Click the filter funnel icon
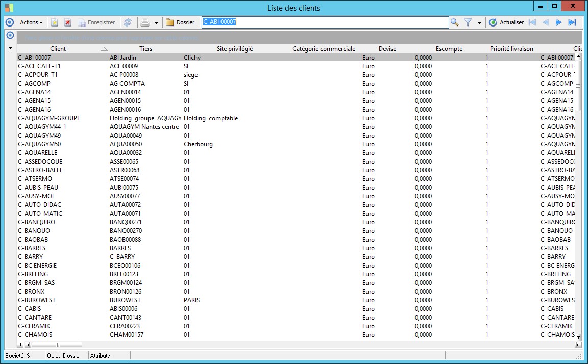Screen dimensions: 588x364 [x=468, y=22]
